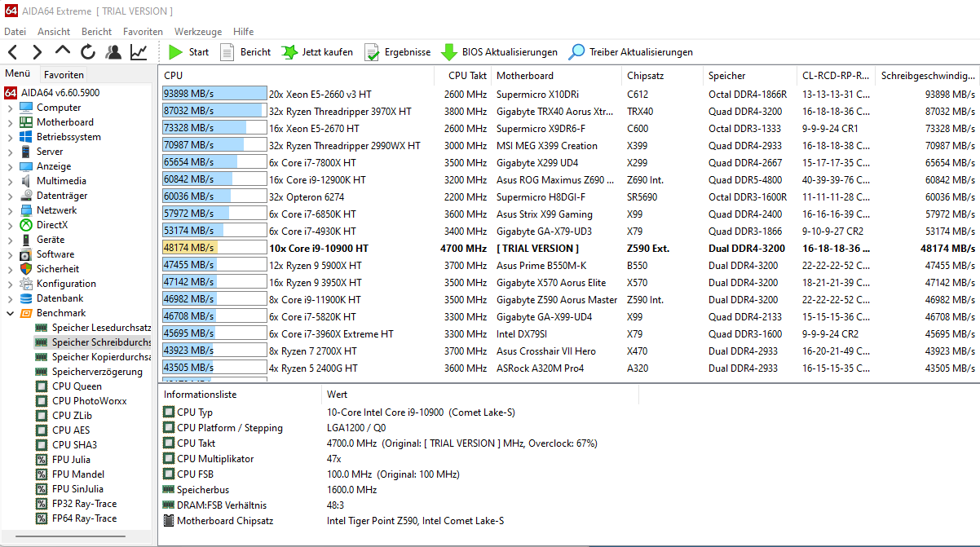
Task: Select Speicherverzögerung benchmark
Action: click(88, 372)
